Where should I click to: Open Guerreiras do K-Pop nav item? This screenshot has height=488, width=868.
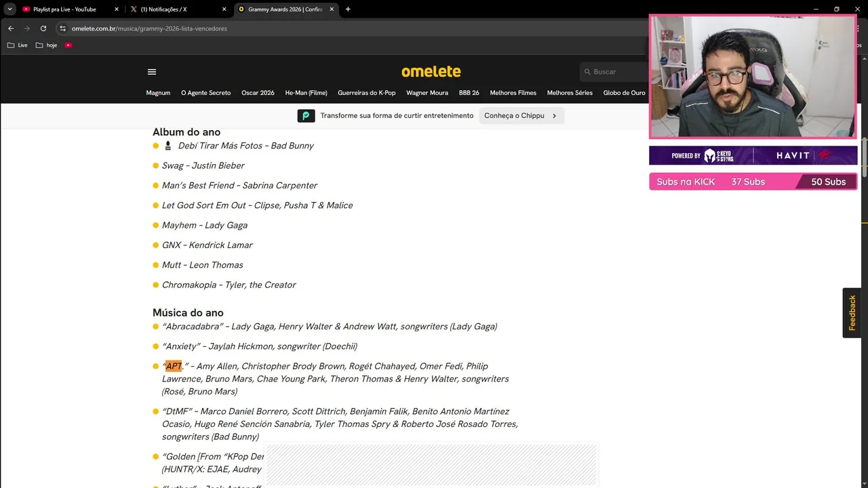click(x=366, y=93)
